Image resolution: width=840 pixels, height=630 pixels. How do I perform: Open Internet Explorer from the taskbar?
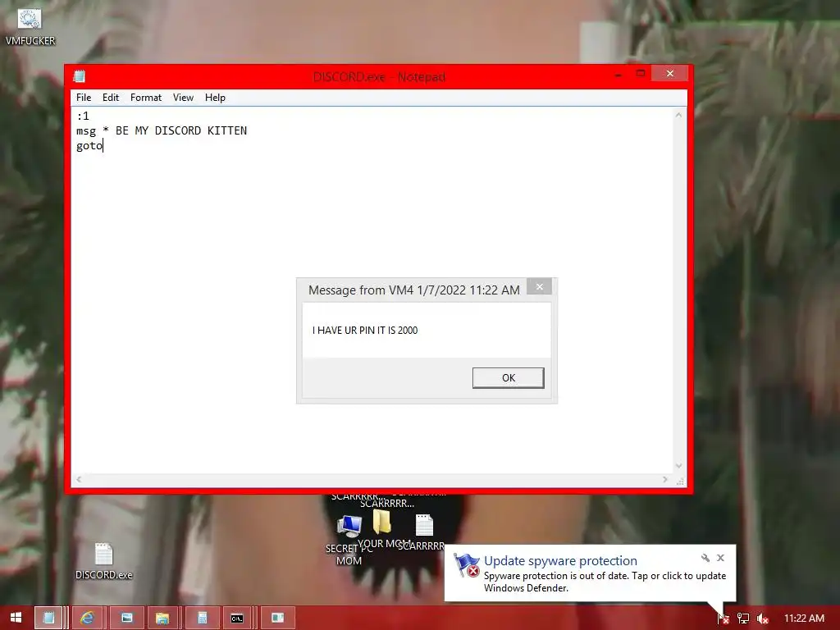coord(87,618)
